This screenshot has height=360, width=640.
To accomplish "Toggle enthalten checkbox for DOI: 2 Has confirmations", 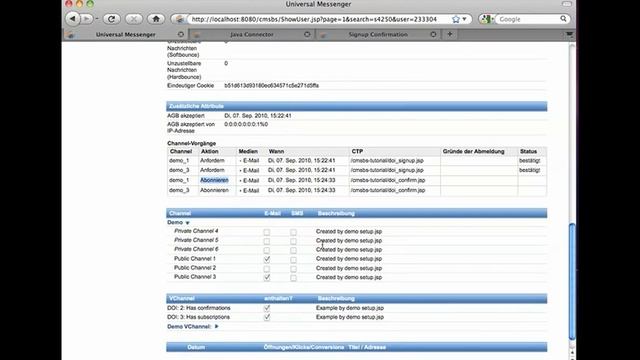I will pos(267,308).
